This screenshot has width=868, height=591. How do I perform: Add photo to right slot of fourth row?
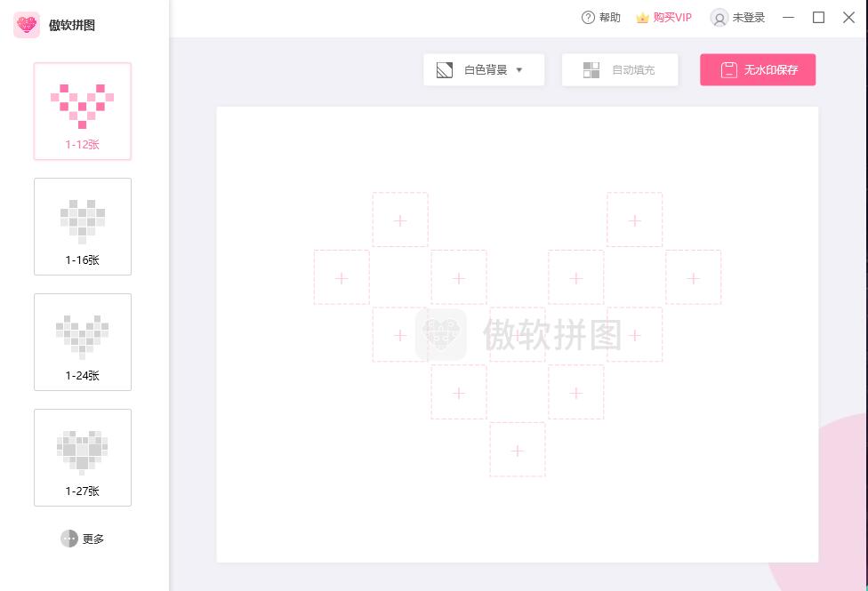(x=575, y=392)
